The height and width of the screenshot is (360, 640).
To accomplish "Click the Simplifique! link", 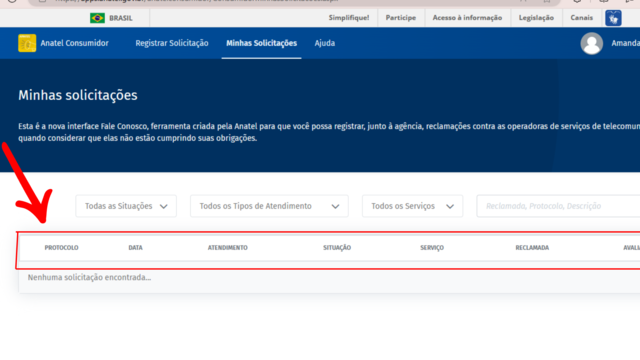I will pyautogui.click(x=349, y=18).
